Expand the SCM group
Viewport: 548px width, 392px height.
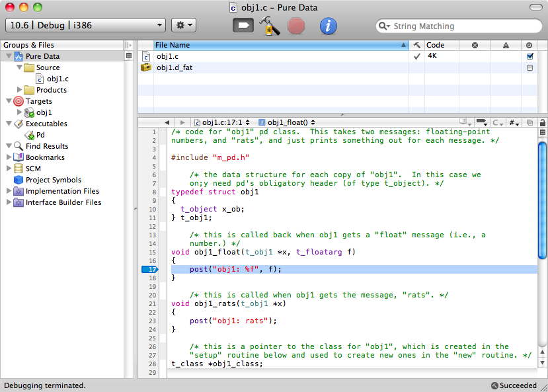[x=9, y=169]
